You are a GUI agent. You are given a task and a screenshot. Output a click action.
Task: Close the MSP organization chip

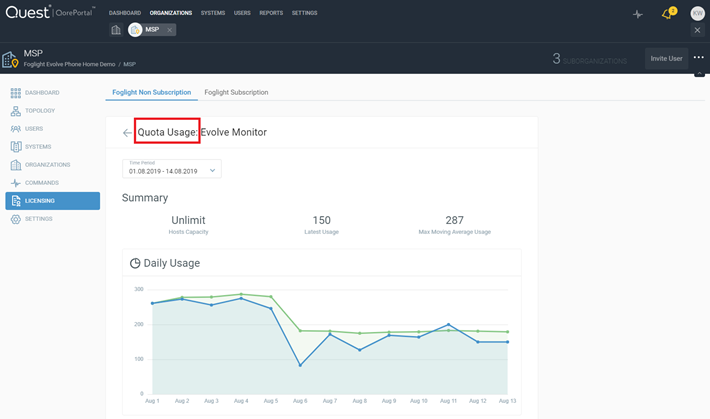point(170,30)
